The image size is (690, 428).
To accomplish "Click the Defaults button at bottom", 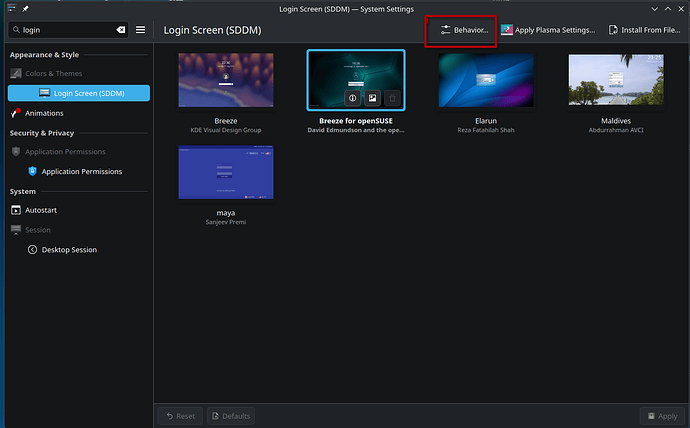I will tap(230, 415).
